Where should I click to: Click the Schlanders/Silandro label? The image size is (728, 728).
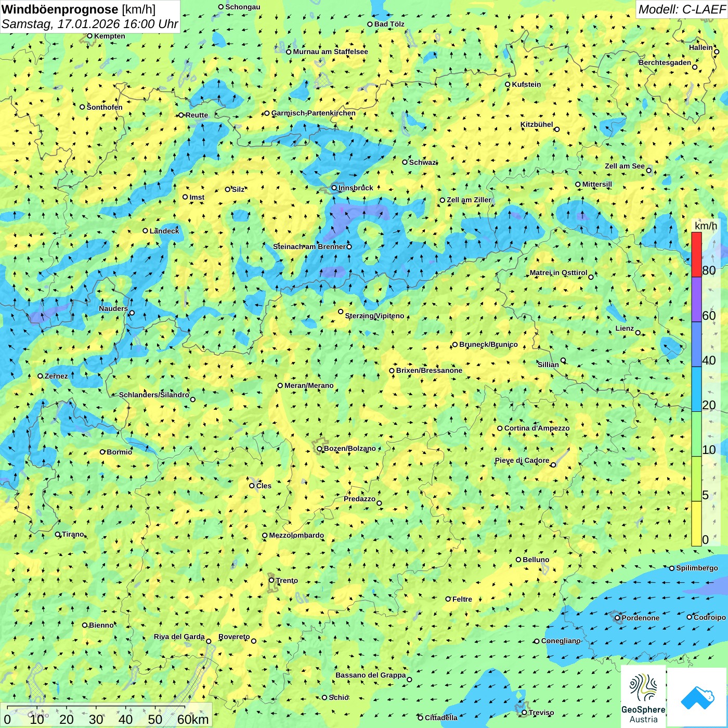(x=154, y=395)
